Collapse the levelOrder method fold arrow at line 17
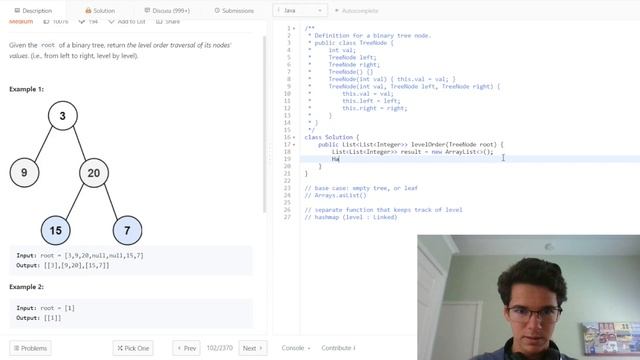Viewport: 640px width, 360px height. (x=294, y=145)
